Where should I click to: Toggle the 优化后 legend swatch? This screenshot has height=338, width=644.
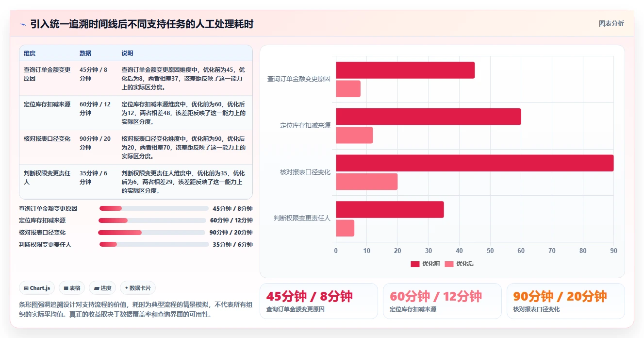click(x=449, y=264)
